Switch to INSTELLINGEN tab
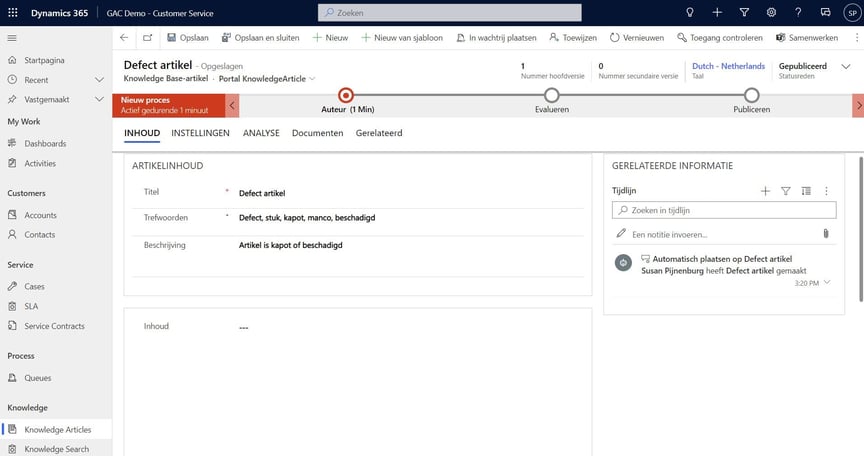The image size is (864, 456). point(200,133)
